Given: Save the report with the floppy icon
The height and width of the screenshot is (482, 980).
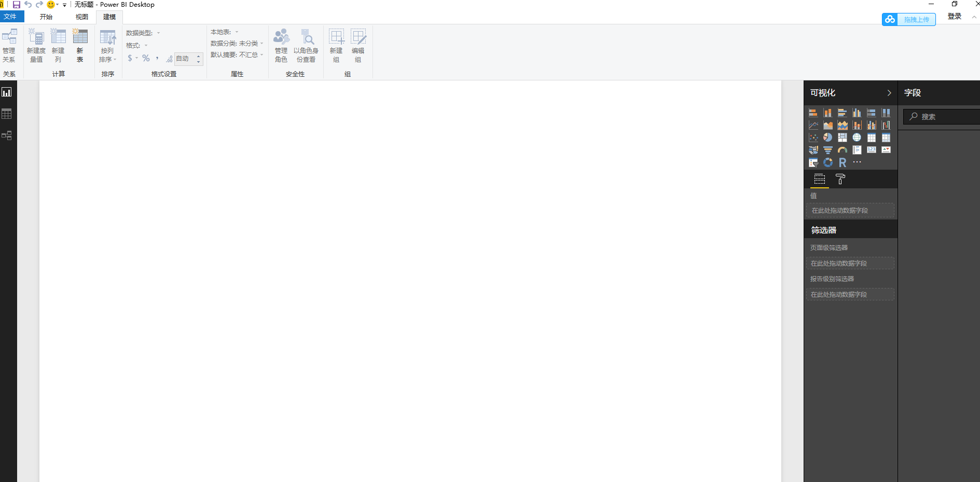Looking at the screenshot, I should click(17, 5).
